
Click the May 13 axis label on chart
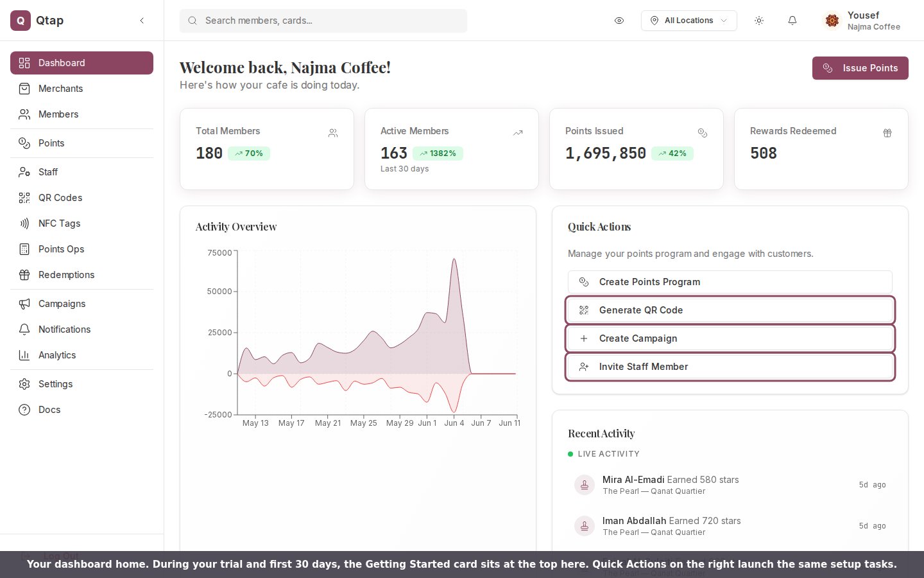(255, 423)
